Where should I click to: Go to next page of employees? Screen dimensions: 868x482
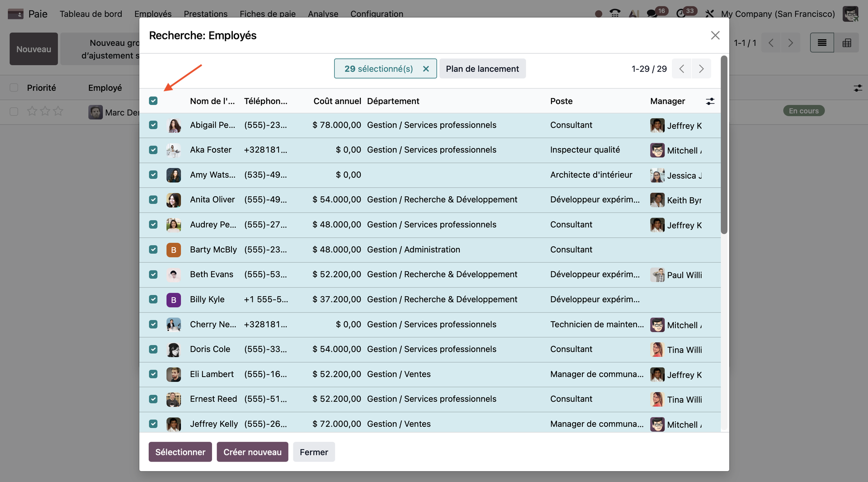pyautogui.click(x=701, y=69)
